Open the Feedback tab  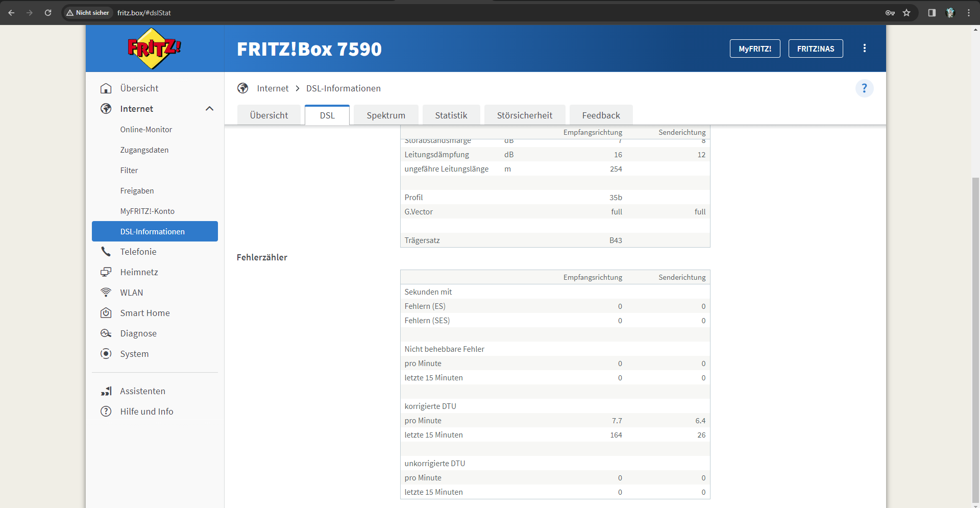point(601,115)
